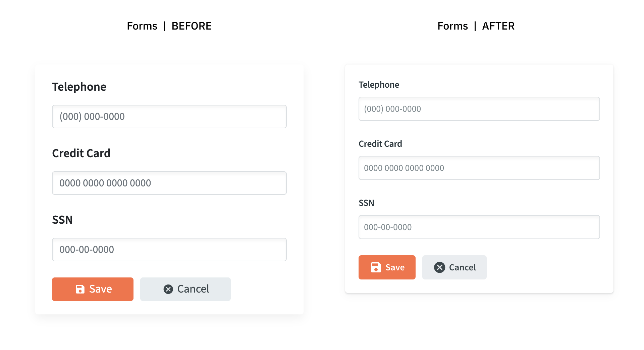The image size is (644, 350).
Task: Click the Telephone label in the BEFORE form
Action: tap(79, 87)
